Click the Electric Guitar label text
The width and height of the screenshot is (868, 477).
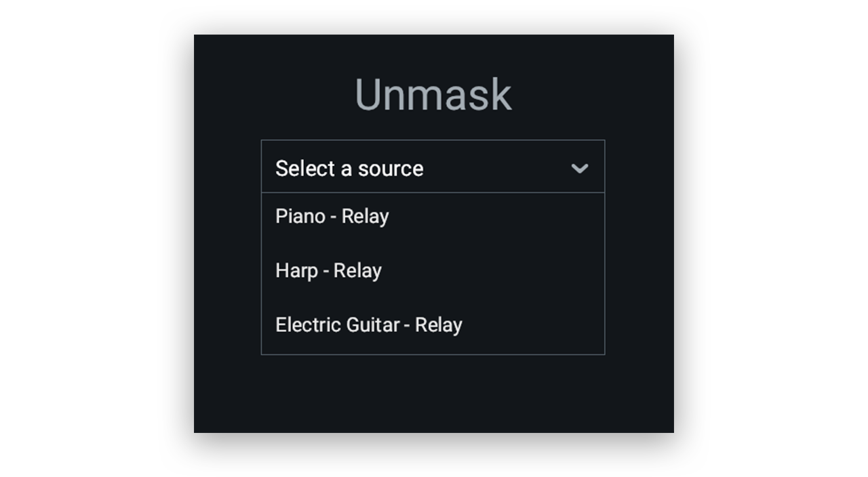pos(337,325)
